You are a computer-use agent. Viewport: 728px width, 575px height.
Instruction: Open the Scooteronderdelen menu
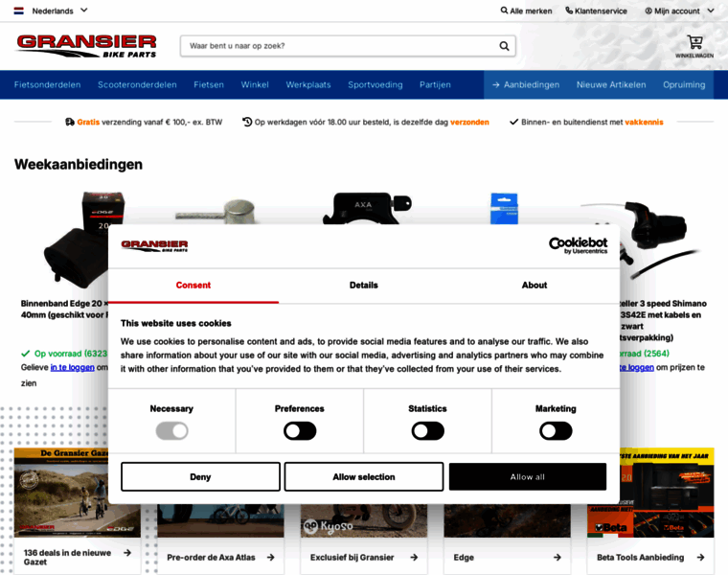point(137,84)
